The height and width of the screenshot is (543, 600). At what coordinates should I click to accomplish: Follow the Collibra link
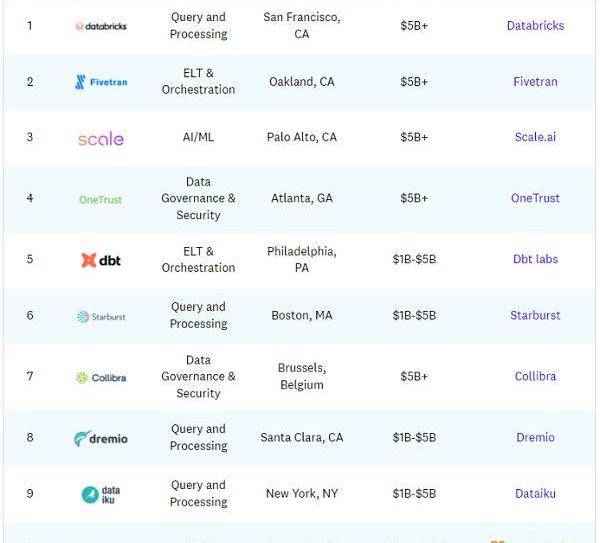[x=535, y=376]
